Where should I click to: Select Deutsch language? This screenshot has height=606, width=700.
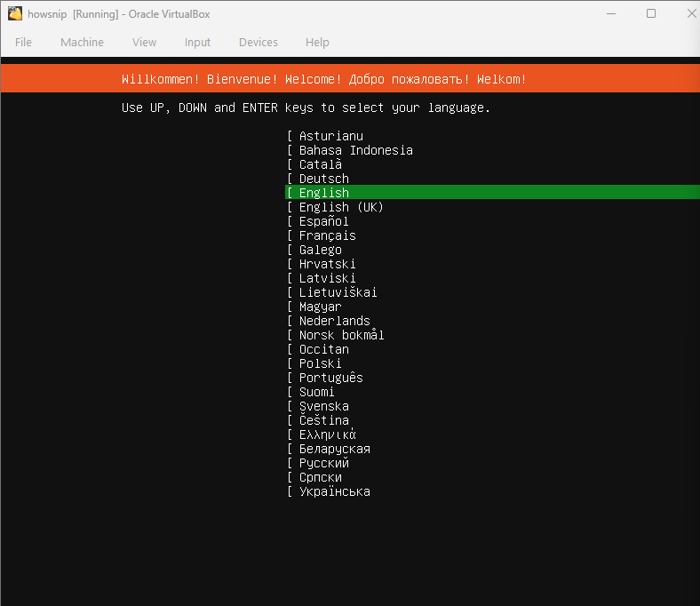324,179
